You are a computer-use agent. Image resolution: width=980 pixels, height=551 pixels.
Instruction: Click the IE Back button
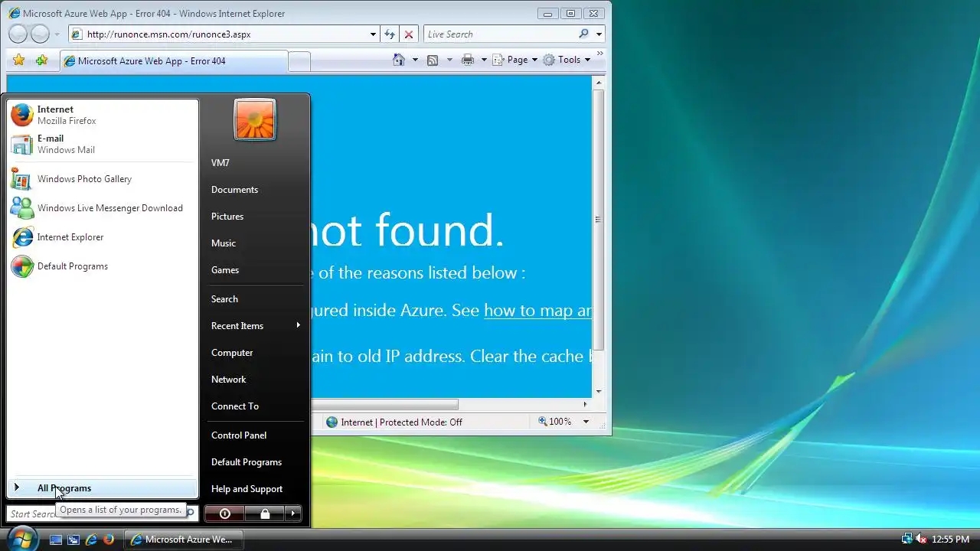[18, 34]
